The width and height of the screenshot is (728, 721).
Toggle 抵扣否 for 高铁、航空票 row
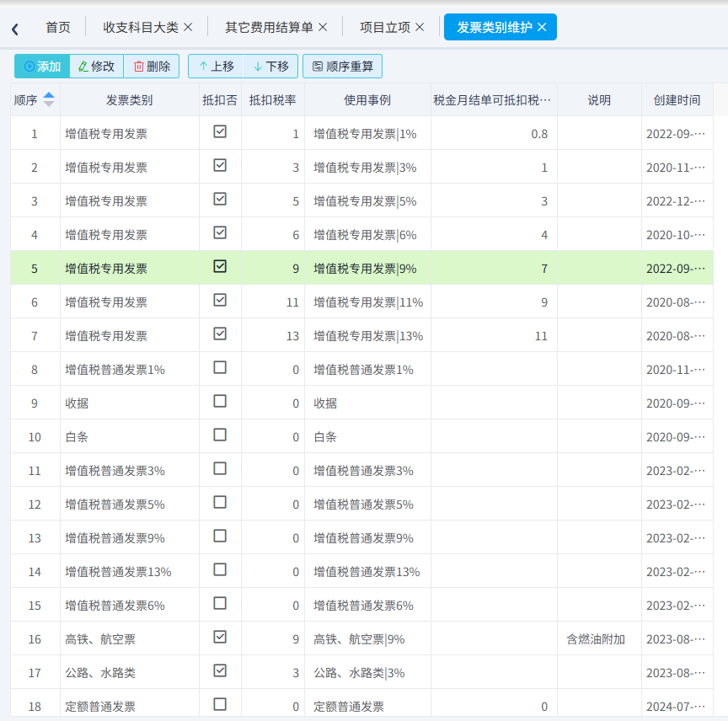pyautogui.click(x=220, y=637)
